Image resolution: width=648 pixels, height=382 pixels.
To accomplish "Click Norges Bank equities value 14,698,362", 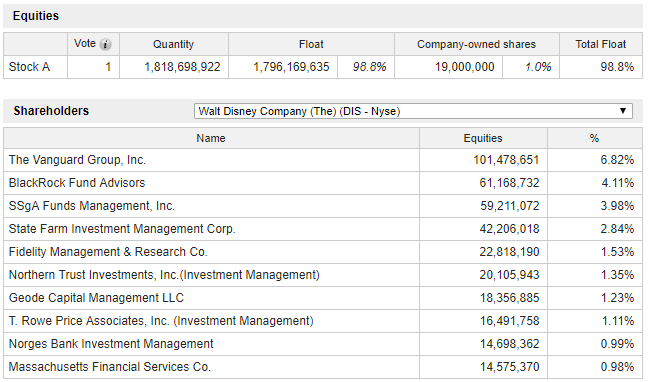I will click(510, 344).
